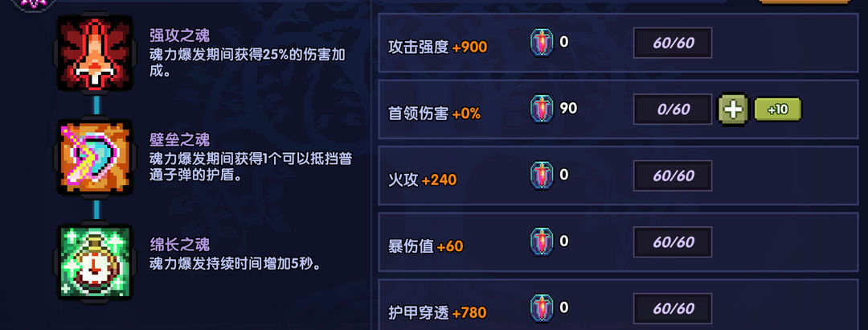Click gem icon in 暴伤值 row
Image resolution: width=868 pixels, height=330 pixels.
coord(542,242)
